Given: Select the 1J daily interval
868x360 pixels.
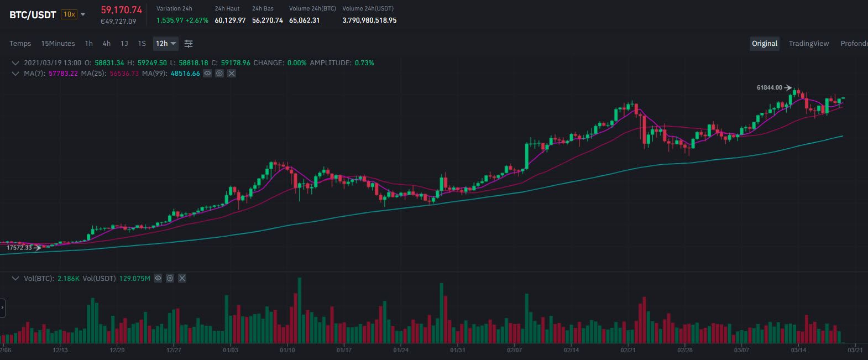Looking at the screenshot, I should (124, 44).
